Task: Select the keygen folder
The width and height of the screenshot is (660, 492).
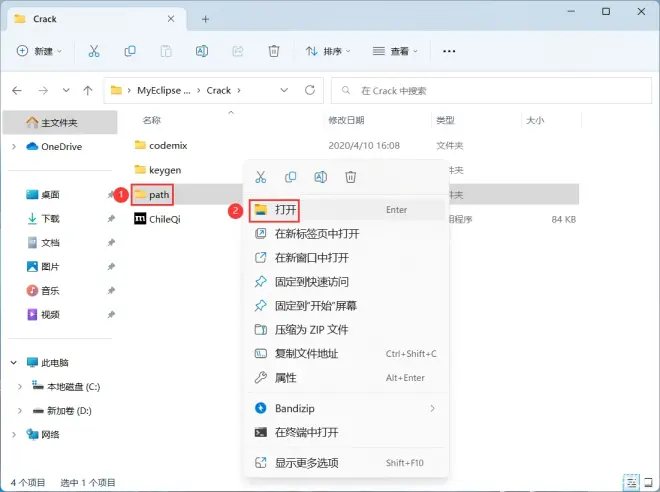Action: [158, 170]
